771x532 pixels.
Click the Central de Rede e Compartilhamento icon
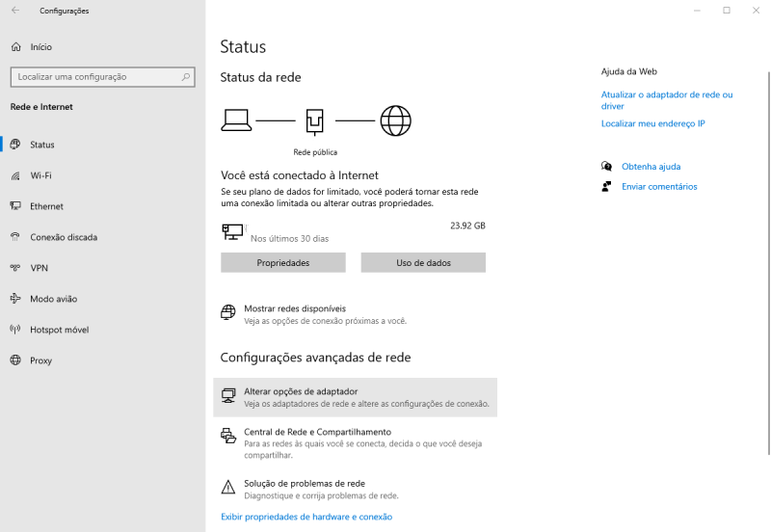(228, 436)
